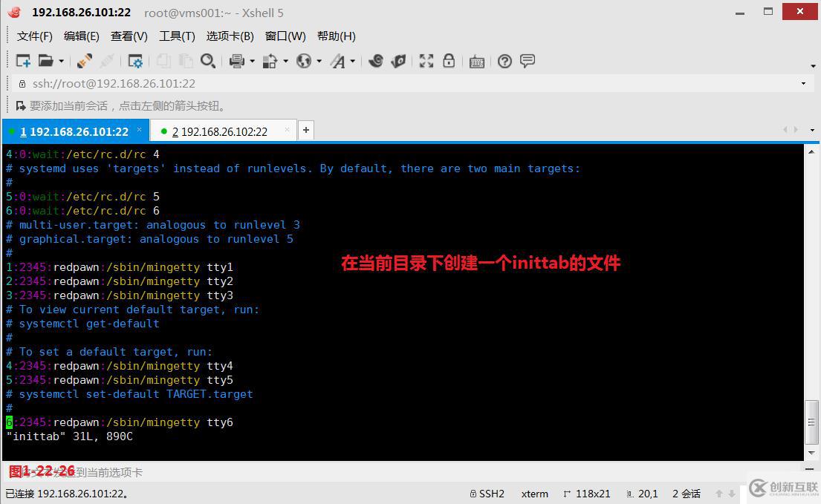This screenshot has width=821, height=504.
Task: Open the 文件(F) menu
Action: click(35, 36)
